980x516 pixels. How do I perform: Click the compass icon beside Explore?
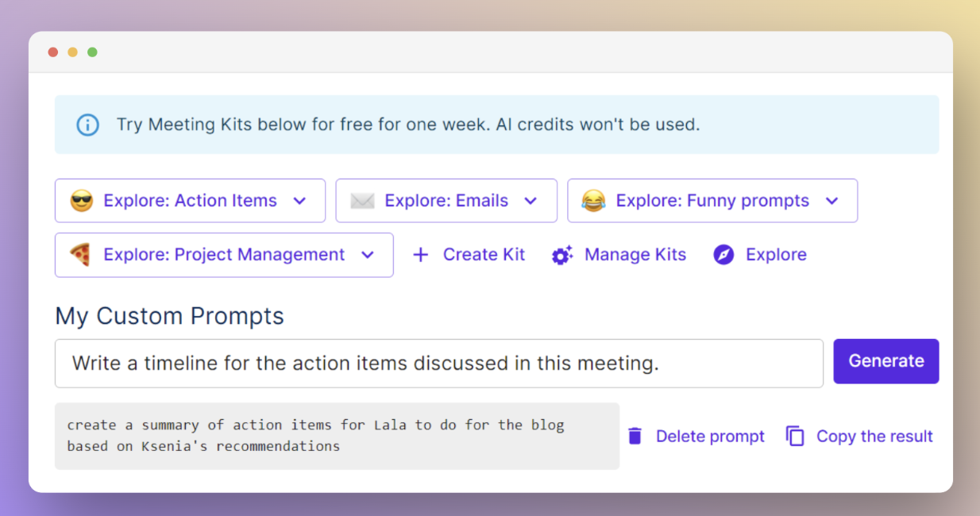click(x=723, y=254)
